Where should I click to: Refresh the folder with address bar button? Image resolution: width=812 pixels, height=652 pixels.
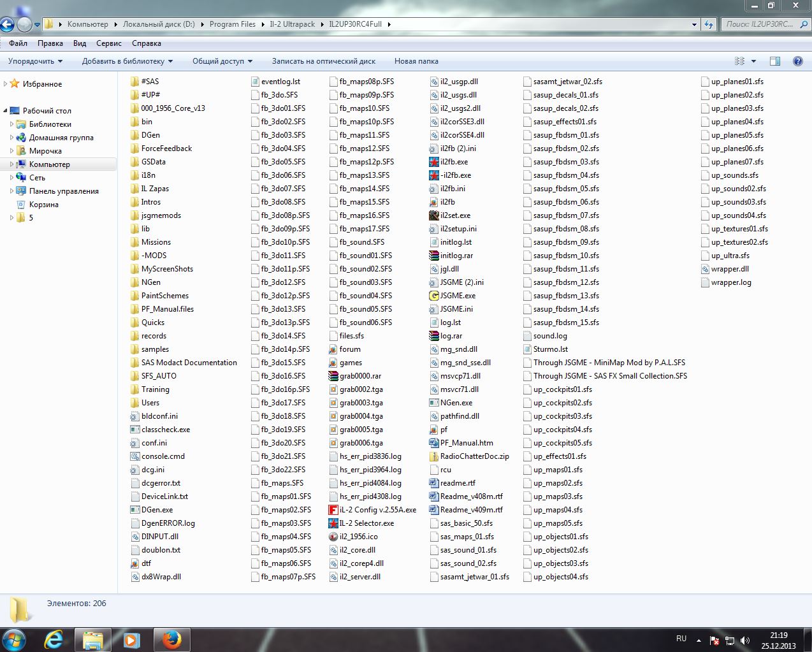coord(709,24)
